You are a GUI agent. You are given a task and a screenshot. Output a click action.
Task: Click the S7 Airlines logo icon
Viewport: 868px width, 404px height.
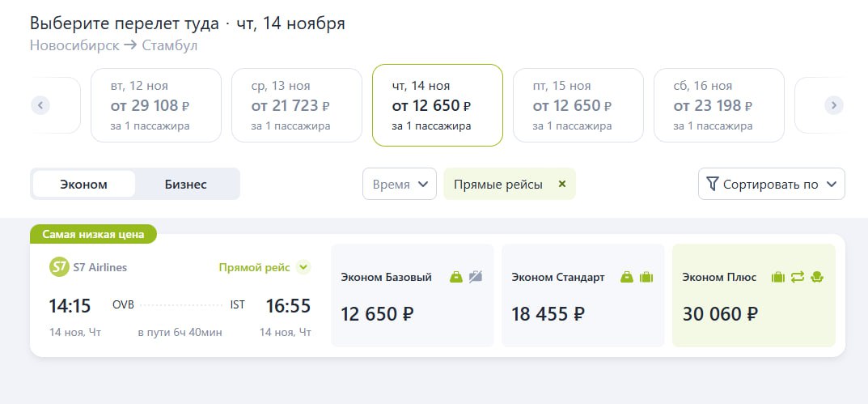click(60, 267)
